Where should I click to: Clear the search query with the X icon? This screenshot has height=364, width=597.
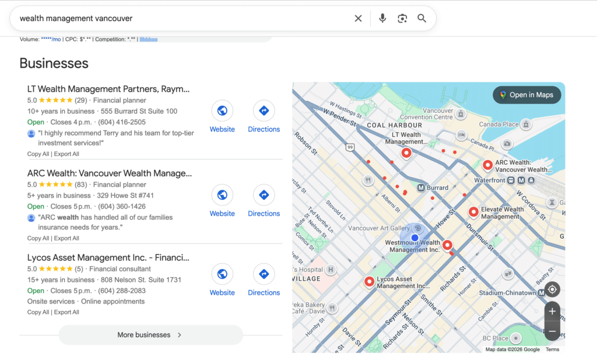coord(358,18)
